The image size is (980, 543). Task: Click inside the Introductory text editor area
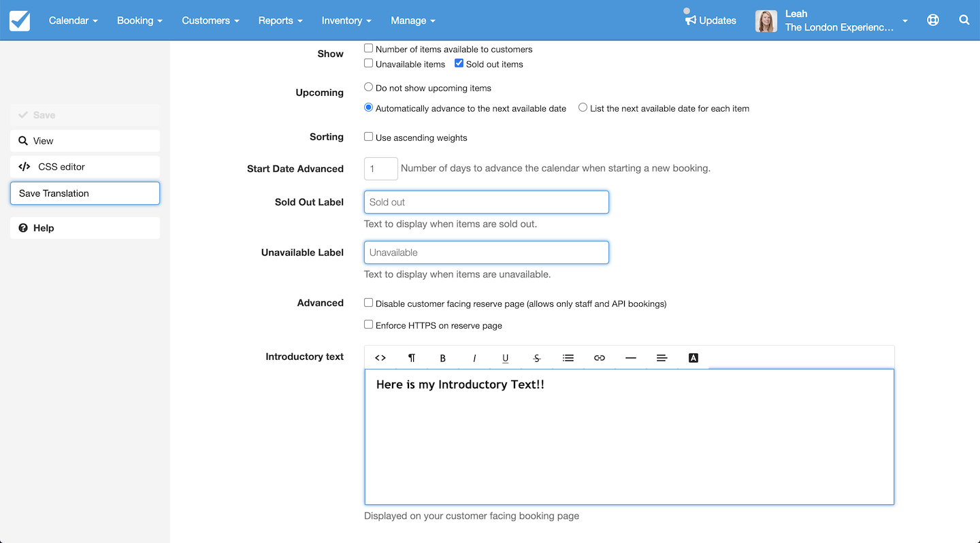tap(630, 437)
